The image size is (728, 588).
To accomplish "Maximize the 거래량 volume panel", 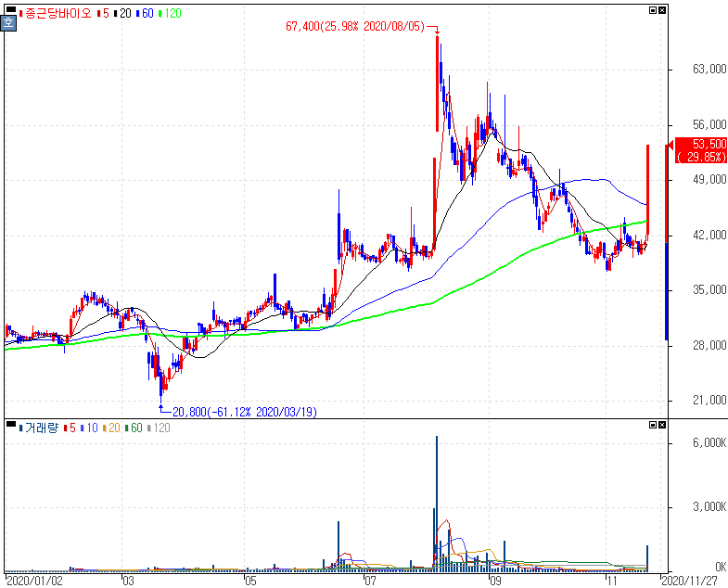I will pos(652,425).
